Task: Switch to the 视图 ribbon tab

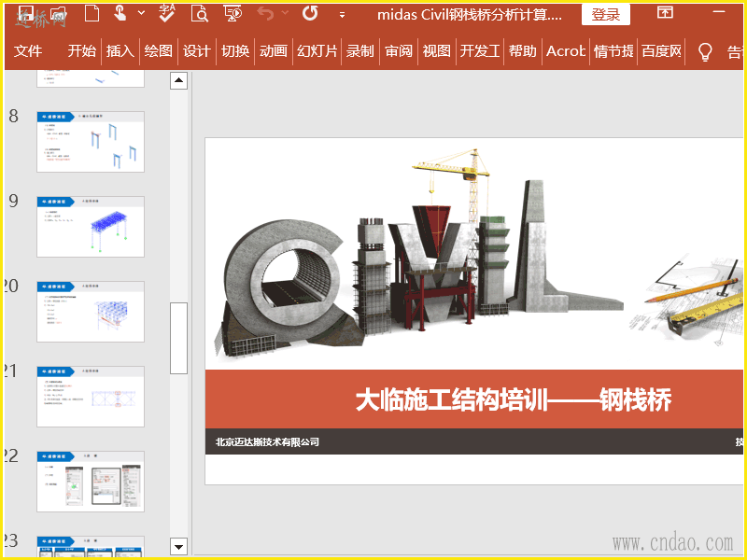Action: click(437, 51)
